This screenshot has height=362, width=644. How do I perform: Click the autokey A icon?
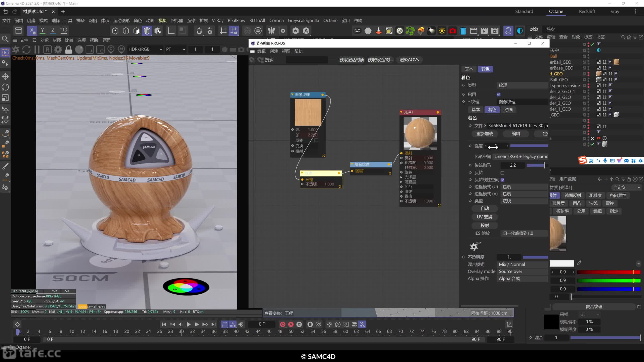[x=291, y=324]
